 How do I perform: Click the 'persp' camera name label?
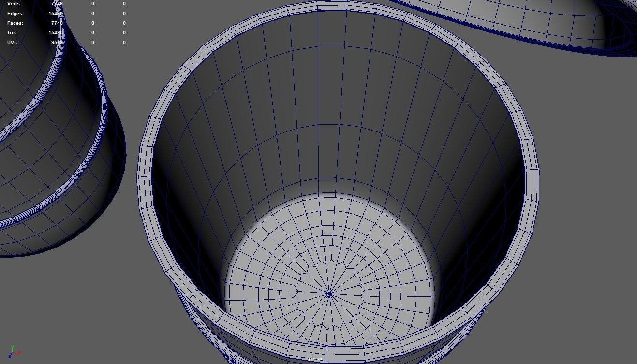pyautogui.click(x=315, y=359)
